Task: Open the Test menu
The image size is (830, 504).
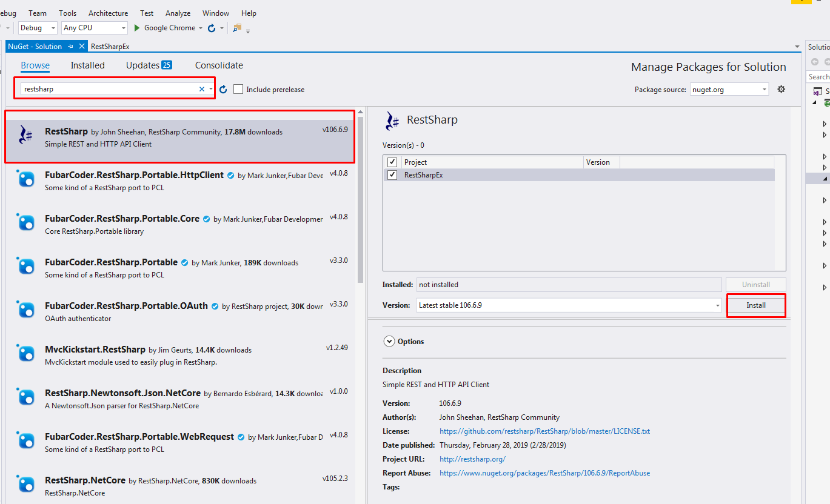Action: (x=146, y=13)
